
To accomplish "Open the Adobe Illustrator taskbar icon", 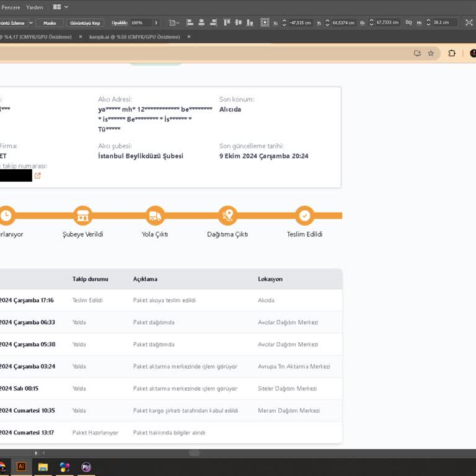I will 21,467.
